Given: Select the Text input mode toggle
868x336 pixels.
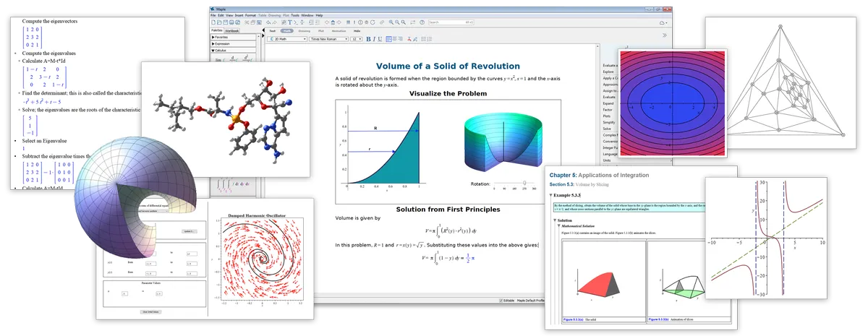Looking at the screenshot, I should (273, 31).
